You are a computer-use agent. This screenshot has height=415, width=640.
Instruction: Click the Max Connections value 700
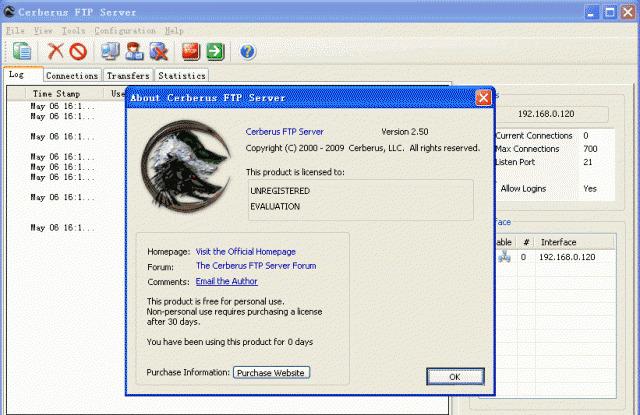(590, 149)
